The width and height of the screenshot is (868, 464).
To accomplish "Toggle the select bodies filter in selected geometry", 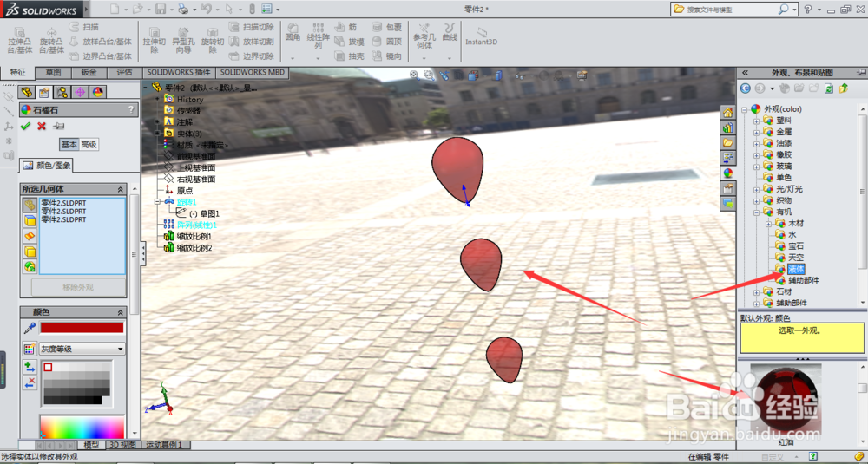I will tap(30, 252).
